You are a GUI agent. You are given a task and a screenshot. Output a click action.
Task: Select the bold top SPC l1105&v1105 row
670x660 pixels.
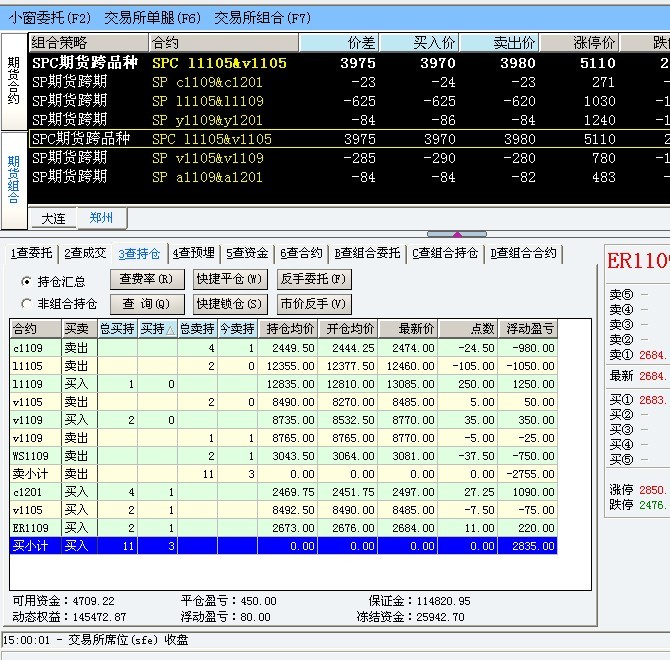coord(349,63)
